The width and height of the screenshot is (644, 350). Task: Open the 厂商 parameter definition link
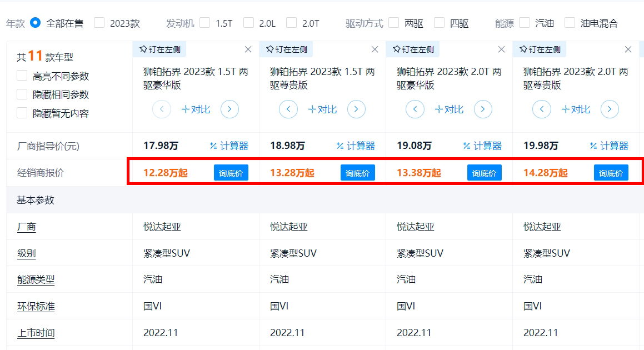pyautogui.click(x=26, y=227)
